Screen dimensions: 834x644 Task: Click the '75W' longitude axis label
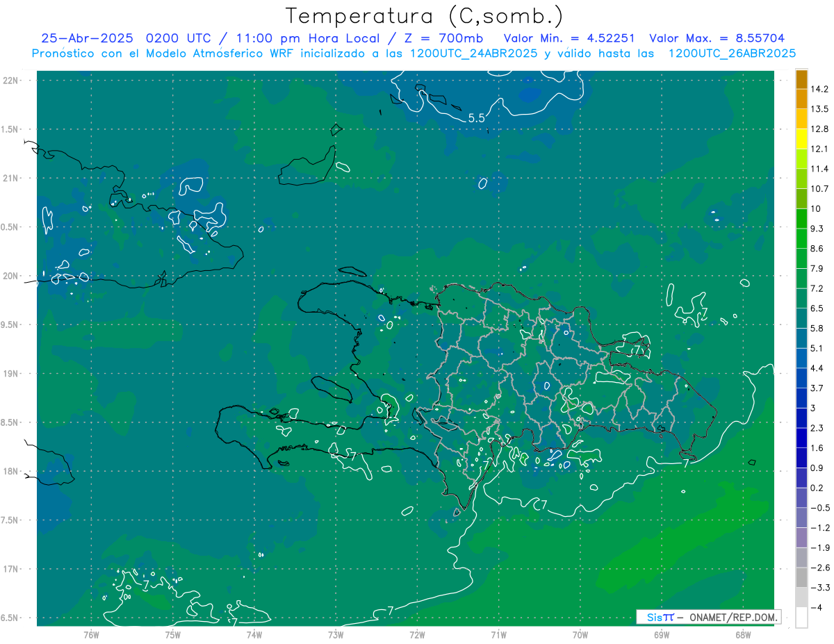[x=173, y=634]
